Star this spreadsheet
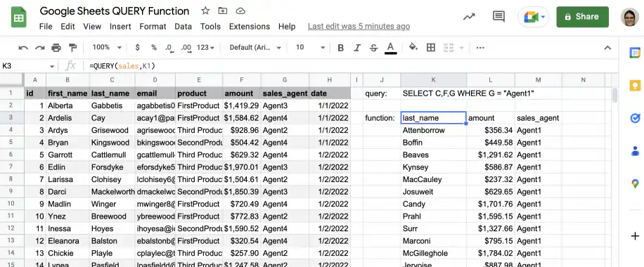 pyautogui.click(x=205, y=11)
